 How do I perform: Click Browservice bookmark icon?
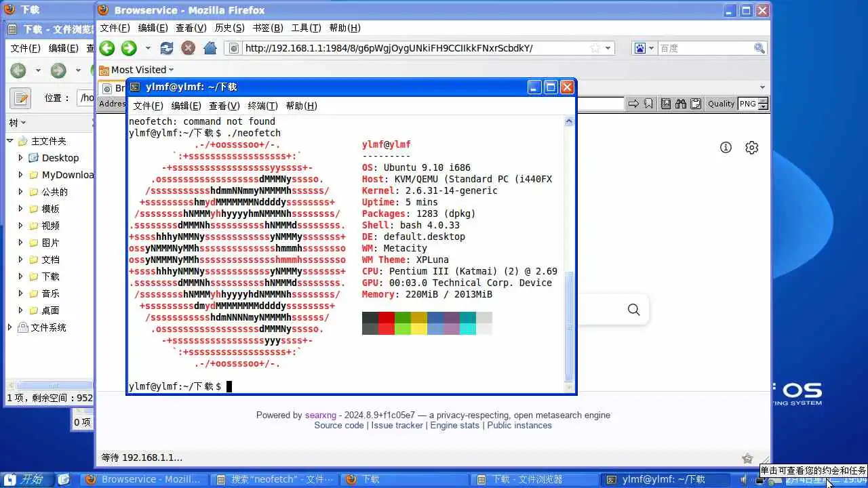coord(648,104)
